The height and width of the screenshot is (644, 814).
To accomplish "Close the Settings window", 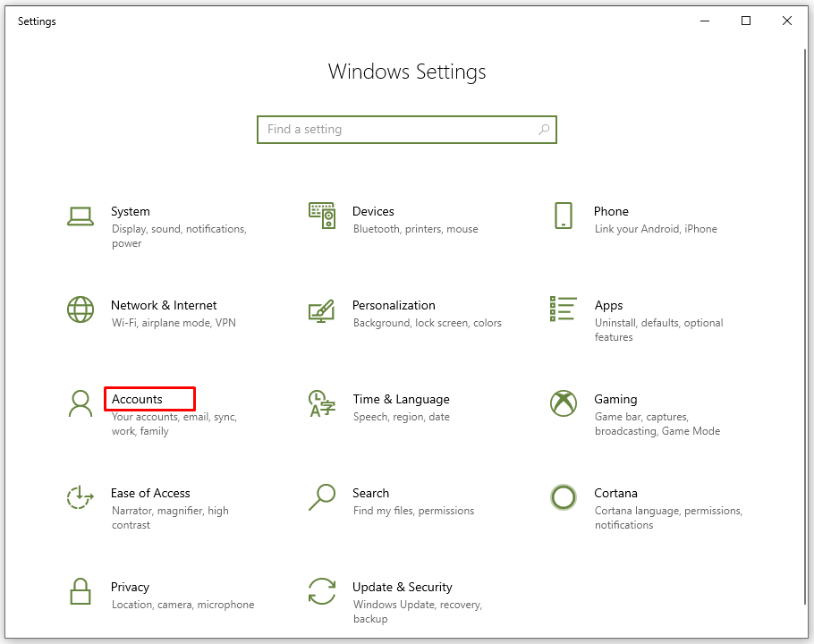I will (x=787, y=21).
